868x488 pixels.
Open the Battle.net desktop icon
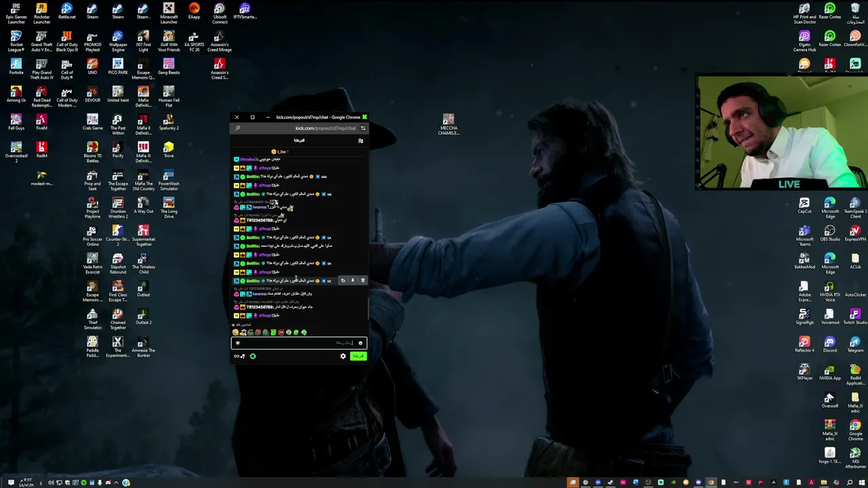point(67,11)
